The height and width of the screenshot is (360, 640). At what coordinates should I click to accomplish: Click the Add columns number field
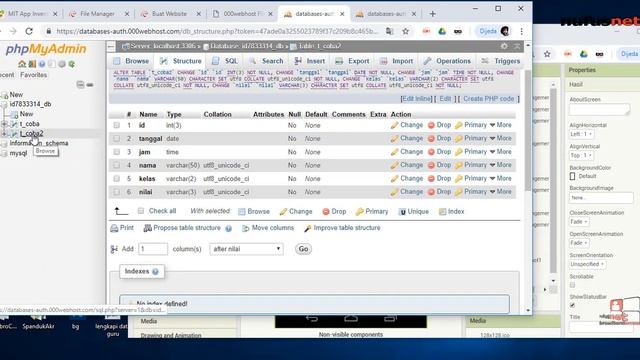(153, 249)
